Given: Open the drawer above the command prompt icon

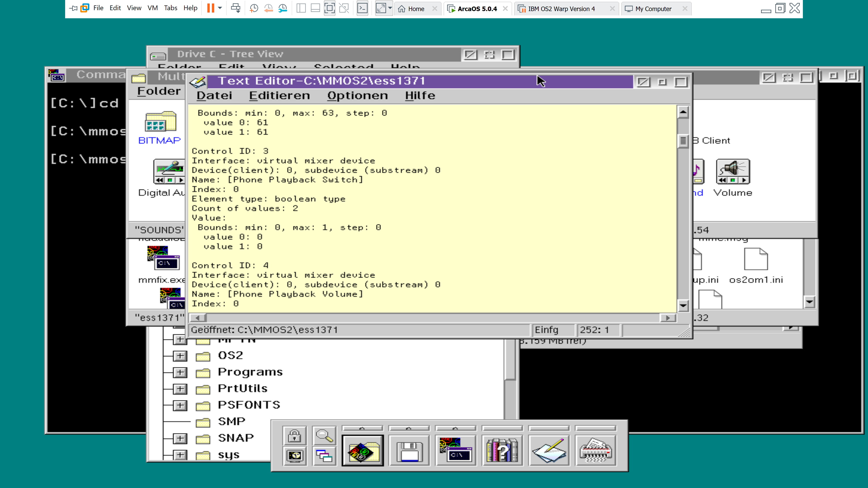Looking at the screenshot, I should 456,428.
